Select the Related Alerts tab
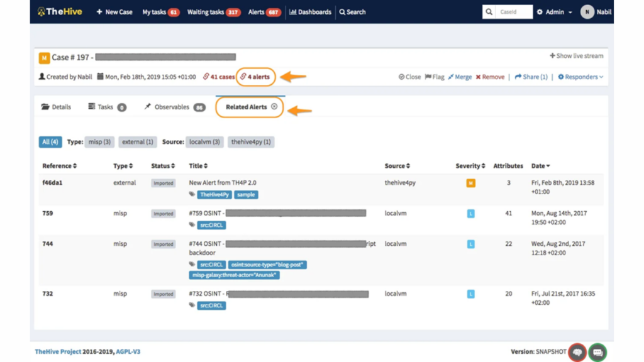 [246, 107]
